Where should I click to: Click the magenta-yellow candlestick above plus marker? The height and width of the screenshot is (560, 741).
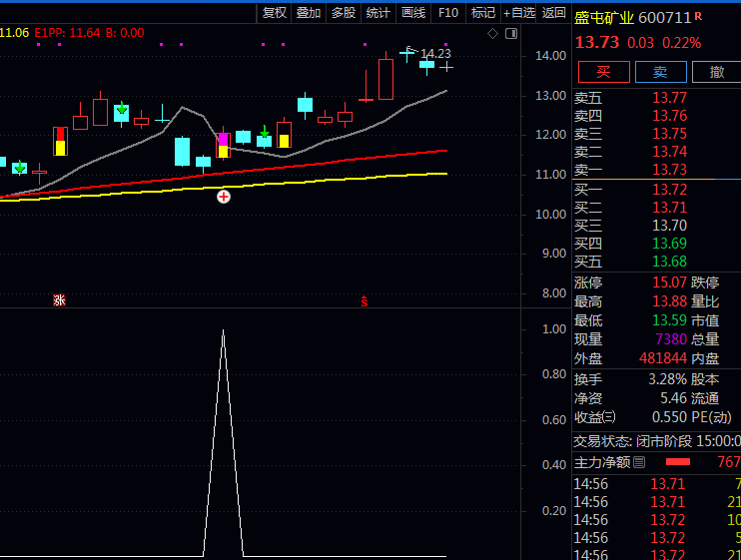coord(223,145)
